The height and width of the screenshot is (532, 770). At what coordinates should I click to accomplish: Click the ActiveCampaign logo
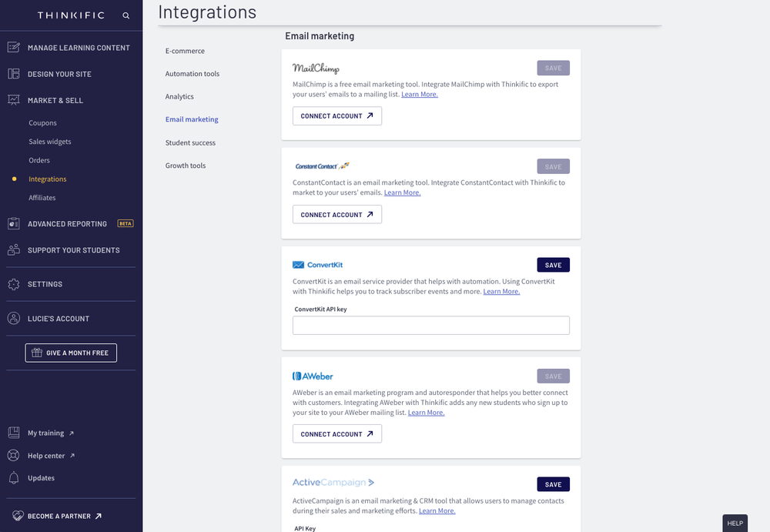(333, 483)
